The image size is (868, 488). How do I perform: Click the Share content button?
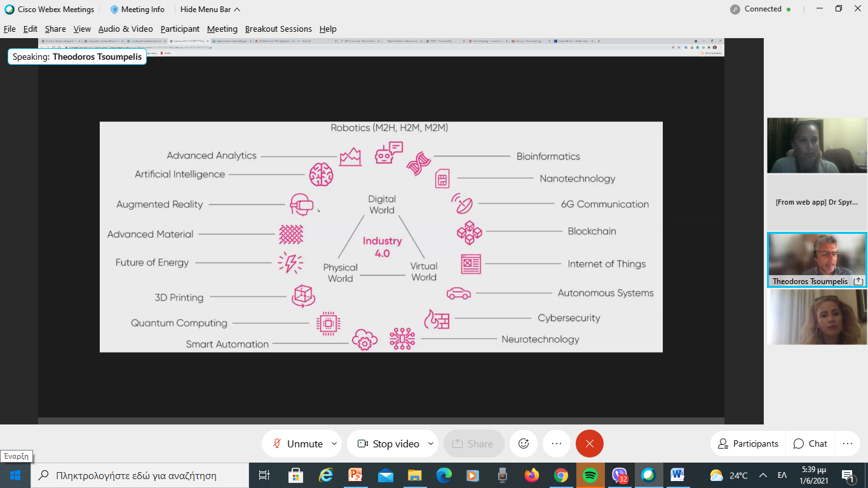473,444
